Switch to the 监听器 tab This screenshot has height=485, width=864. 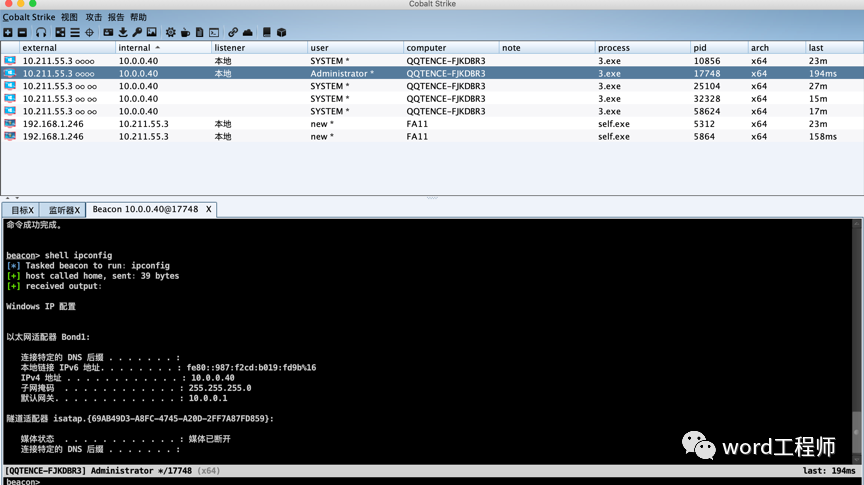[x=61, y=210]
